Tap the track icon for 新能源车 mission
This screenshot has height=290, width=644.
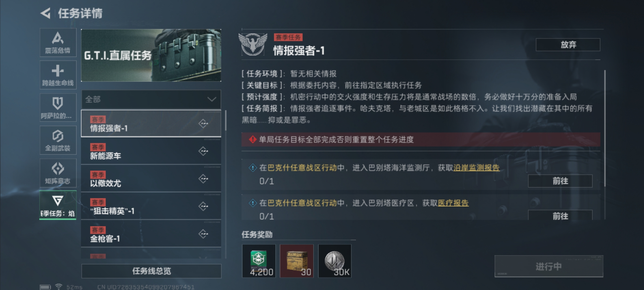pyautogui.click(x=203, y=151)
